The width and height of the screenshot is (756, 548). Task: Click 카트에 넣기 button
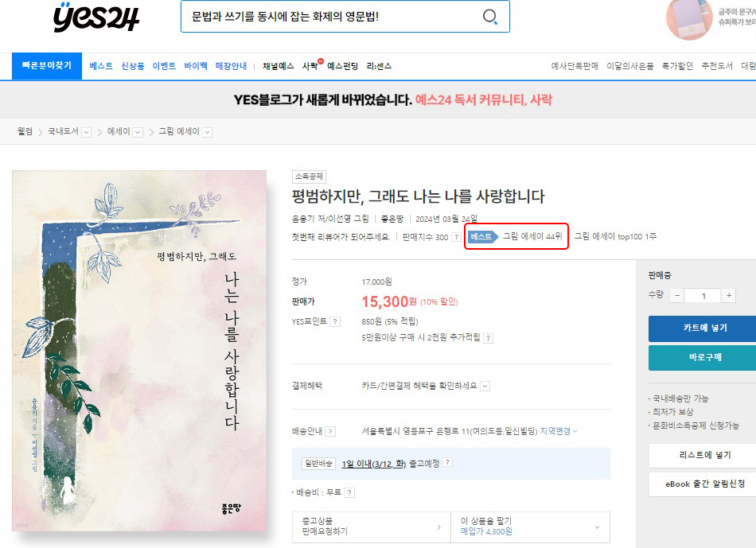coord(704,328)
